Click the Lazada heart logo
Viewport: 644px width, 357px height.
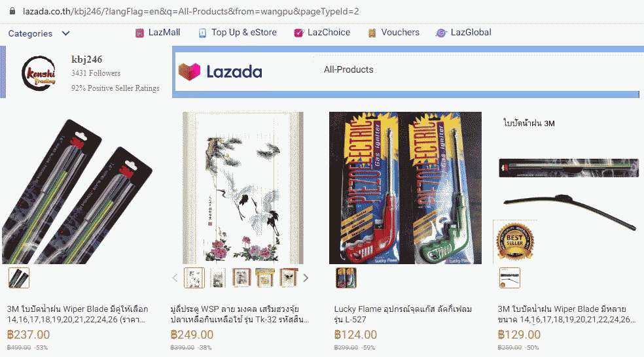[x=189, y=72]
